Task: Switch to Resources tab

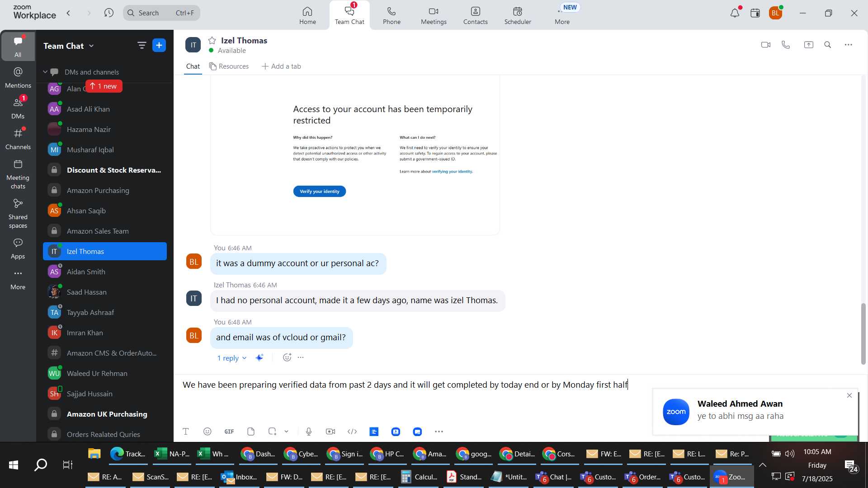Action: [x=229, y=66]
